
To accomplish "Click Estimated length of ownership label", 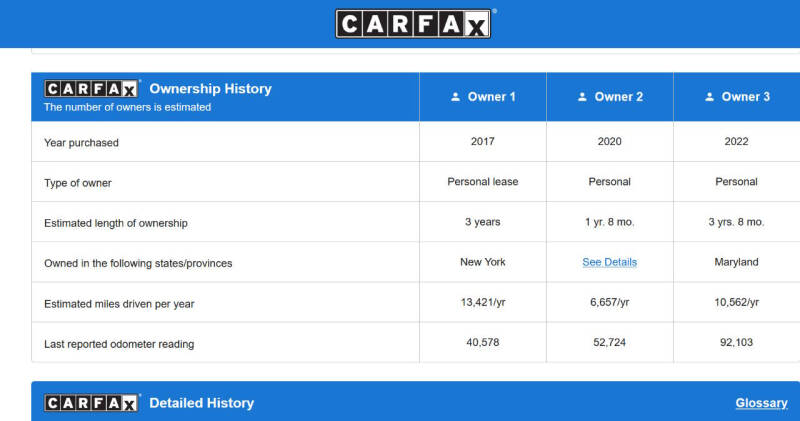I will [116, 224].
